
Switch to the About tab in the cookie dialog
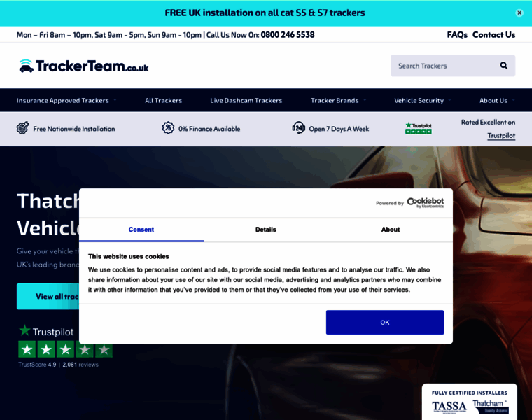click(x=390, y=230)
